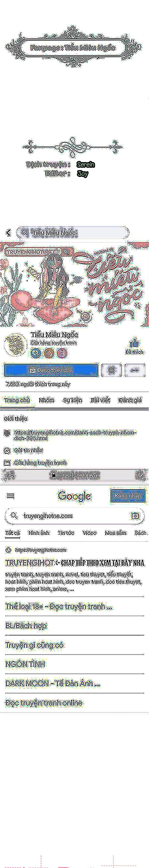Image resolution: width=149 pixels, height=868 pixels.
Task: Click the magnifier icon in Tiểu Miêu Ngốc search
Action: coord(25,233)
